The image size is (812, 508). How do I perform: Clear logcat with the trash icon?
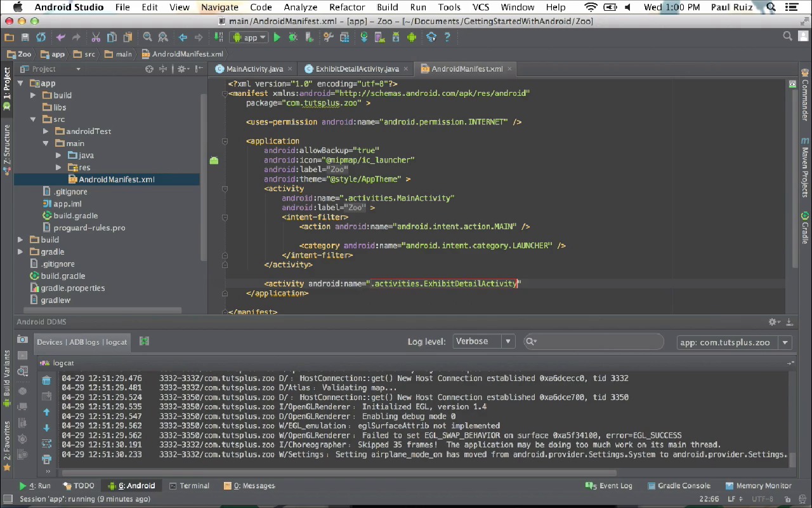point(46,380)
